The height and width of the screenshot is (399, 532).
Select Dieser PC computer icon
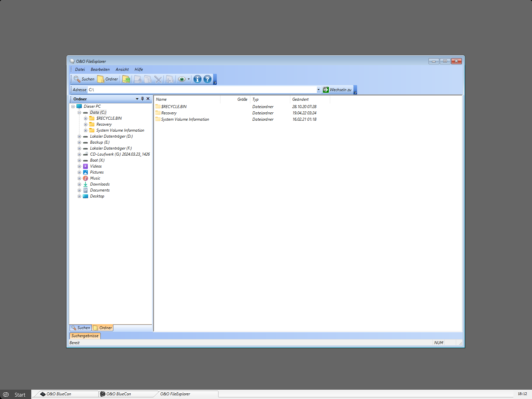[x=79, y=106]
